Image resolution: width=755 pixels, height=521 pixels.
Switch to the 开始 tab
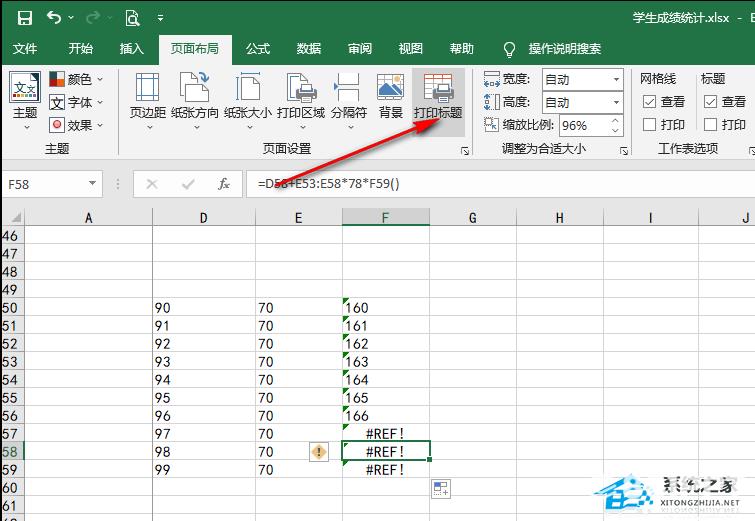pyautogui.click(x=80, y=49)
